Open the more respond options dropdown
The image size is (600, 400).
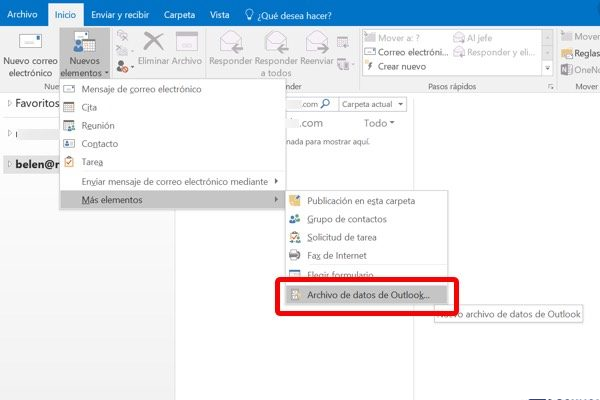[x=346, y=65]
